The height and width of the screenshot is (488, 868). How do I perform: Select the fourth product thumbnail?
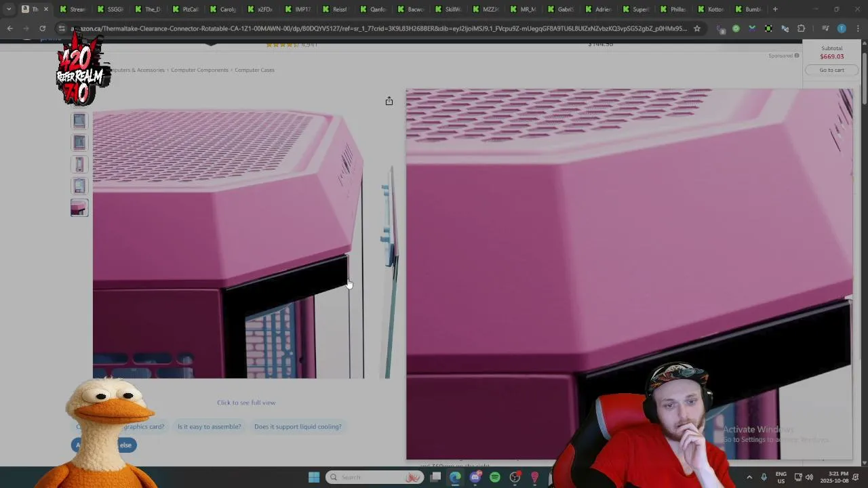[x=79, y=186]
